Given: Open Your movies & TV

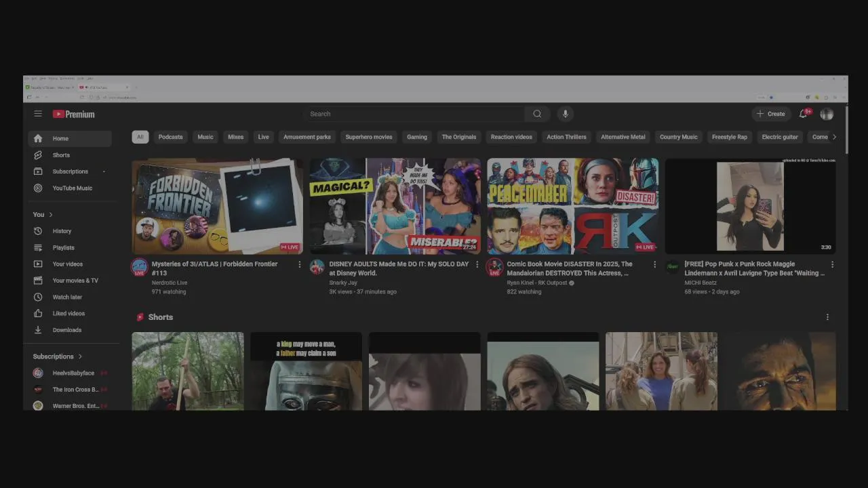Looking at the screenshot, I should point(70,281).
